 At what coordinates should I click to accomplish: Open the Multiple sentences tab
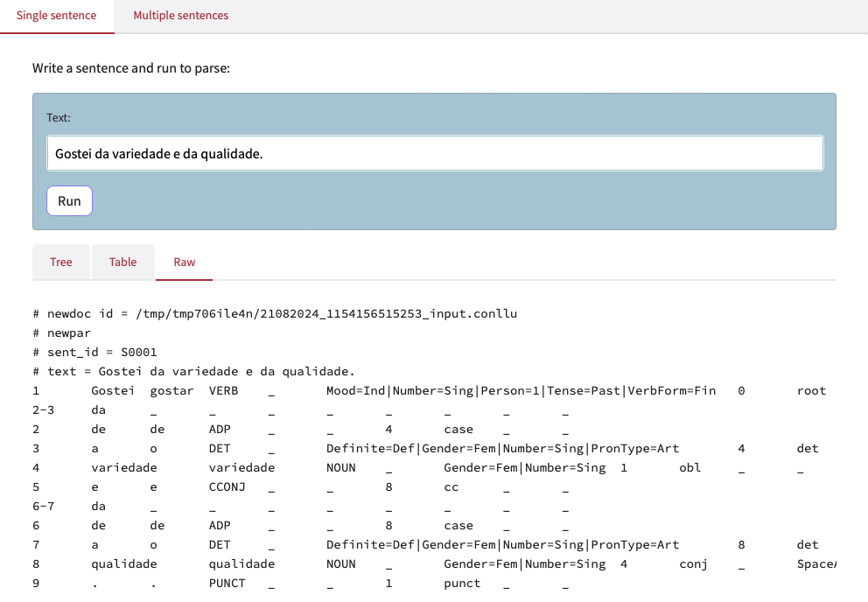[x=180, y=16]
